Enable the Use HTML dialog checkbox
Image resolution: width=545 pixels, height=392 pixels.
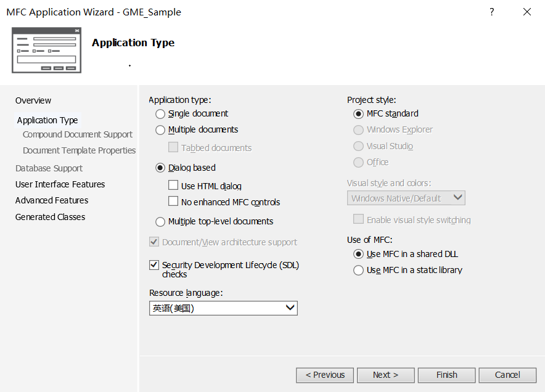click(x=173, y=186)
